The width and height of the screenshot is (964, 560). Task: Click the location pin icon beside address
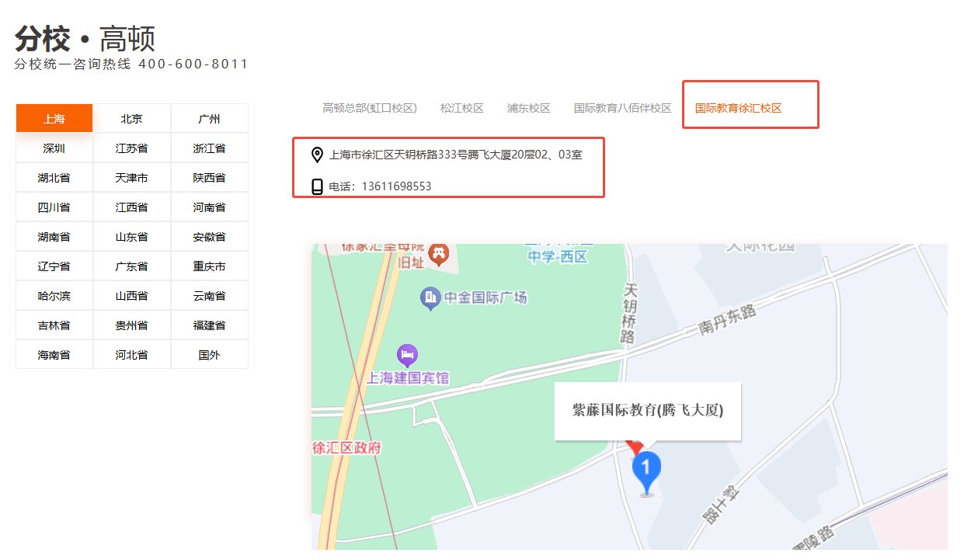point(317,155)
